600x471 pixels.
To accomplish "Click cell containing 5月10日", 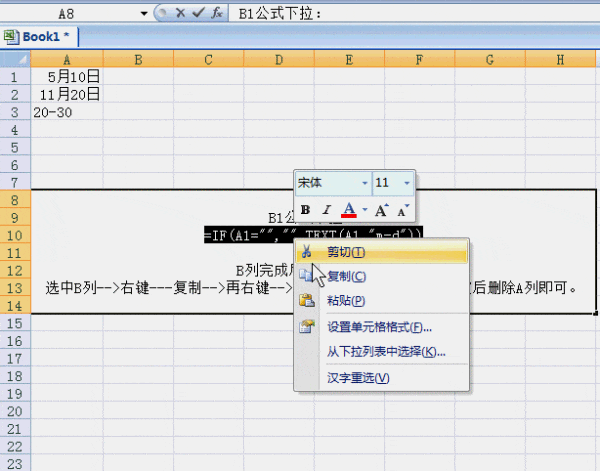I will (x=67, y=77).
